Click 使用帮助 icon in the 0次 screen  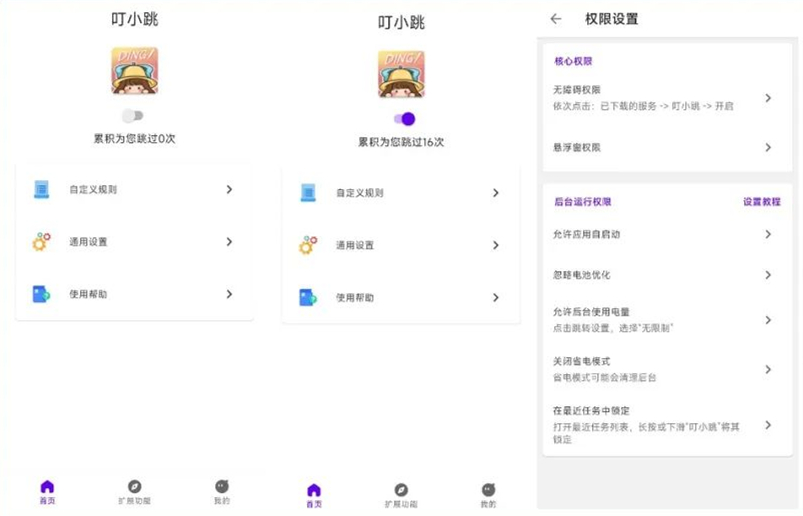(41, 294)
